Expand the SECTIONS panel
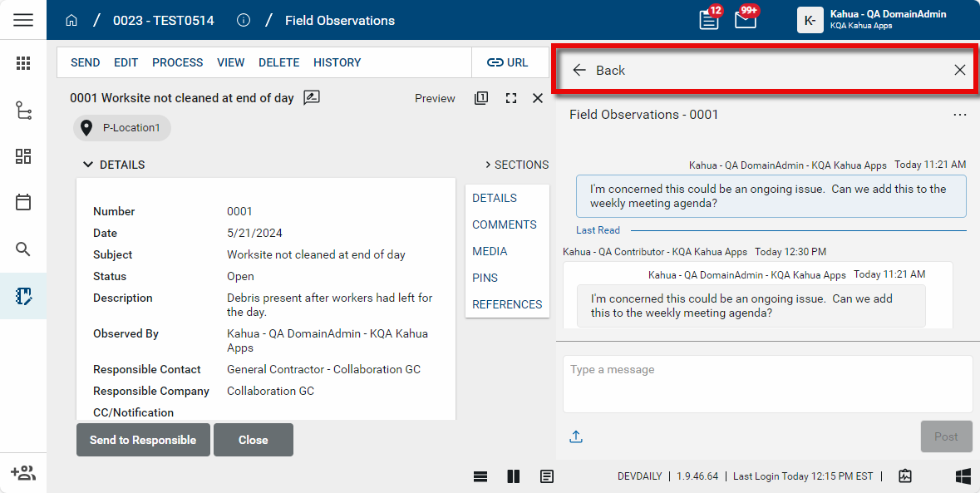980x493 pixels. click(516, 165)
